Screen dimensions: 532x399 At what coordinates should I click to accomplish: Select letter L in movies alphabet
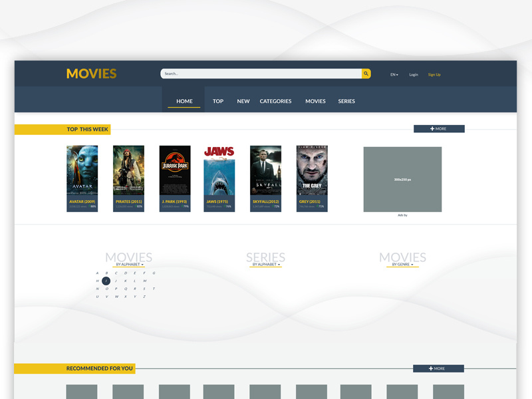point(135,281)
